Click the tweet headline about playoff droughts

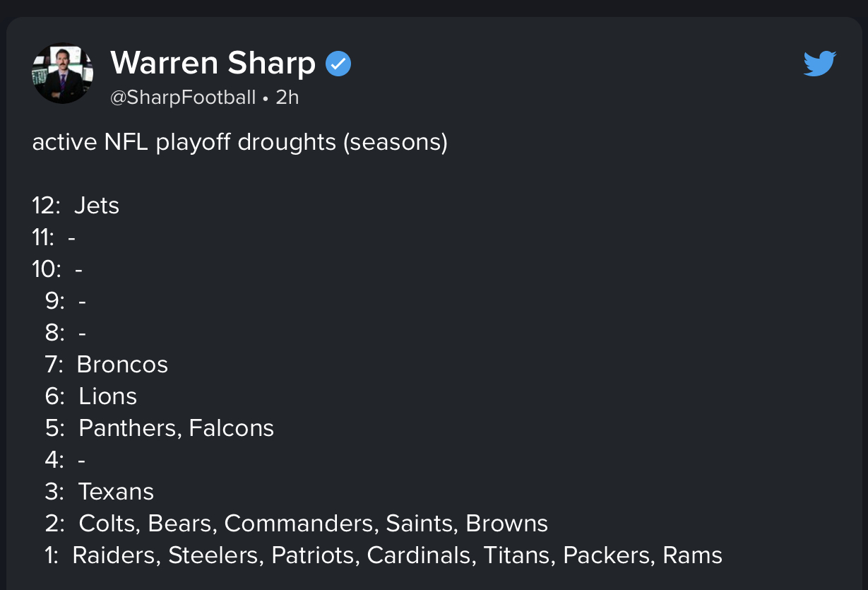point(240,143)
